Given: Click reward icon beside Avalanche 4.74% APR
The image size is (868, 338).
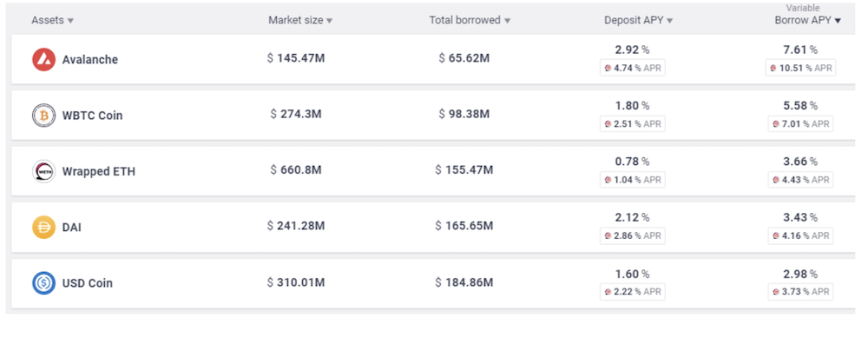Looking at the screenshot, I should click(x=608, y=68).
